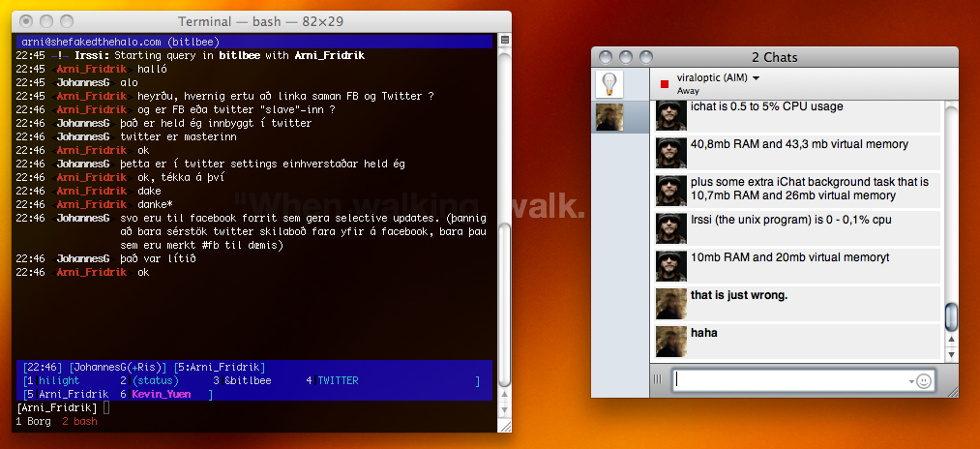
Task: Click the Terminal scroll up arrow
Action: (x=505, y=397)
